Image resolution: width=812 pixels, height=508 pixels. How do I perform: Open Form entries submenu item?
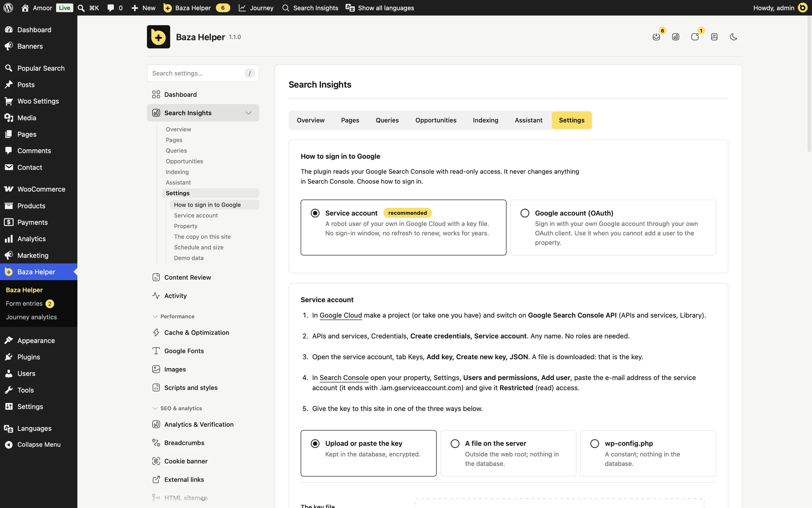pyautogui.click(x=30, y=303)
